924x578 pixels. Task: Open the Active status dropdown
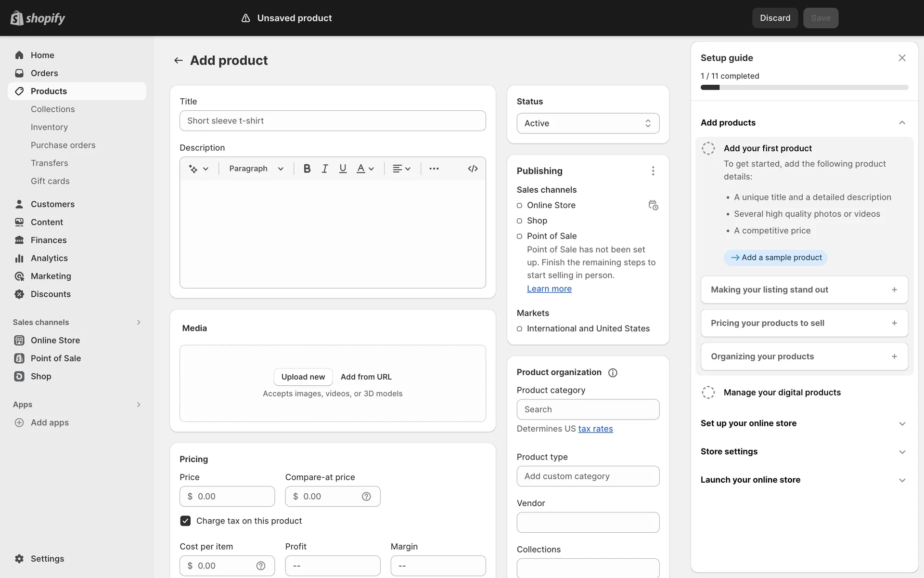588,123
